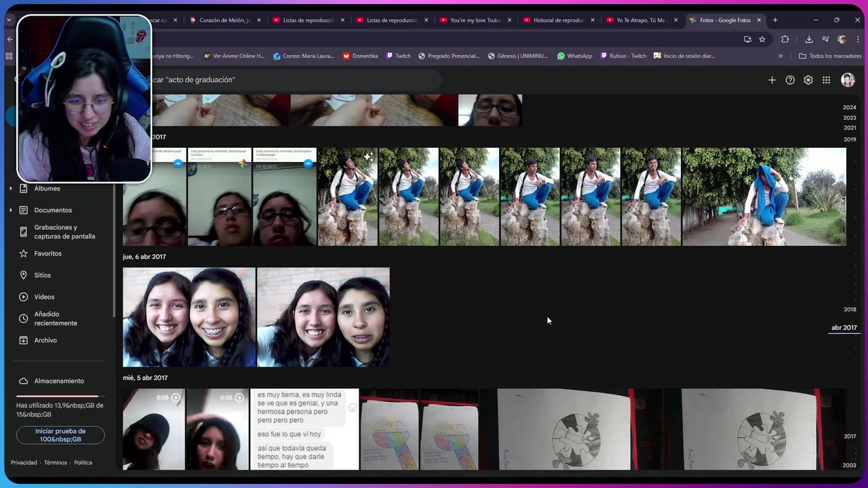Viewport: 868px width, 488px height.
Task: Expand the Documentos arrow in sidebar
Action: point(10,210)
